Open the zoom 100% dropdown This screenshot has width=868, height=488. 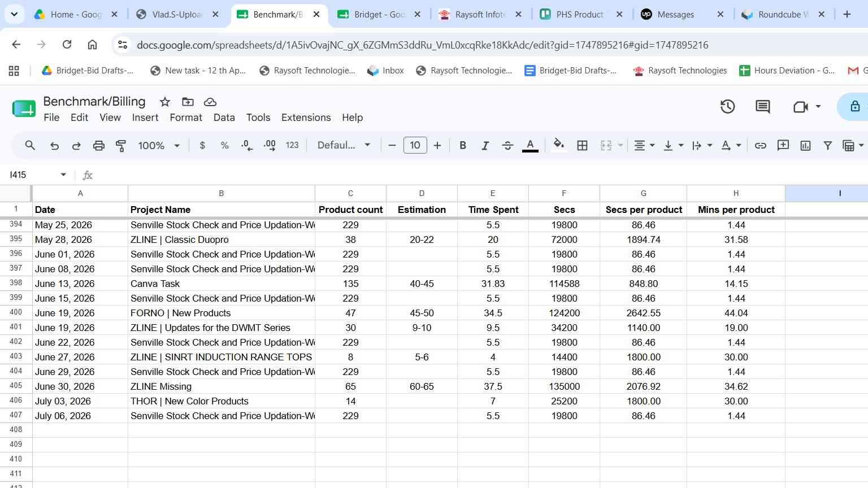159,146
